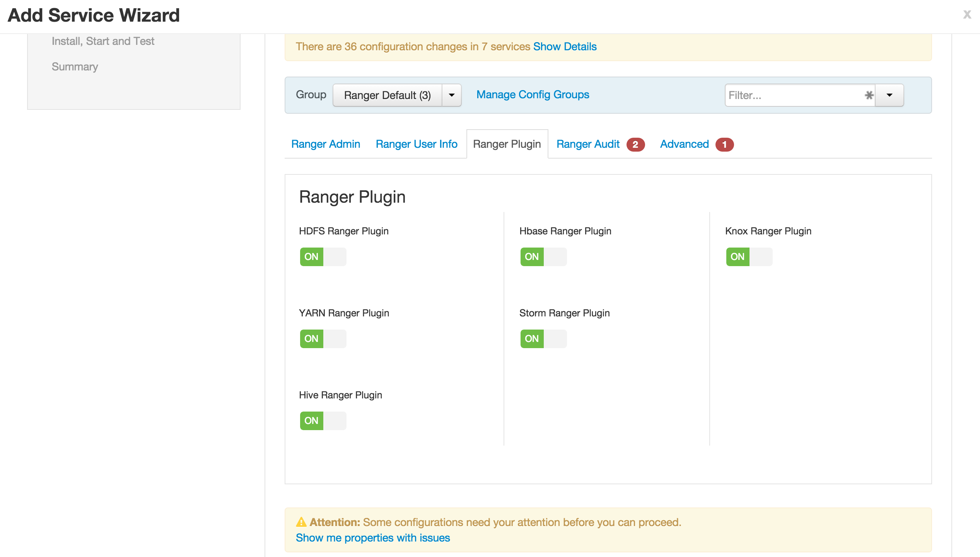Close the Add Service Wizard dialog

(x=967, y=15)
